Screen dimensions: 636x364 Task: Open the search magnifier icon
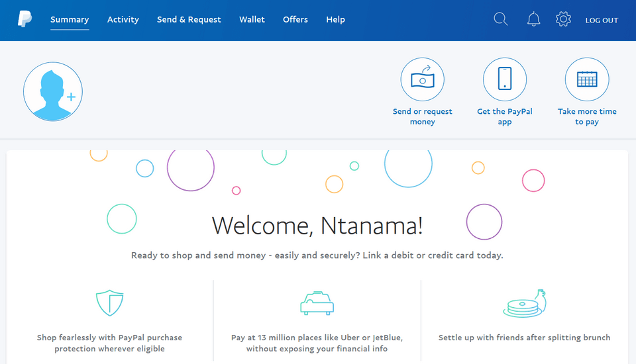(x=501, y=19)
